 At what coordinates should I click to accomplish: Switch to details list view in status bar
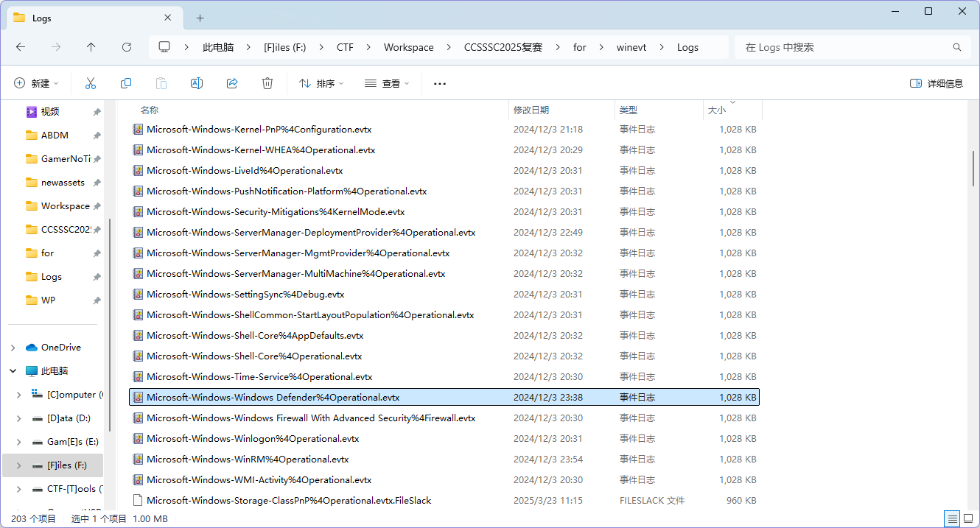click(952, 518)
